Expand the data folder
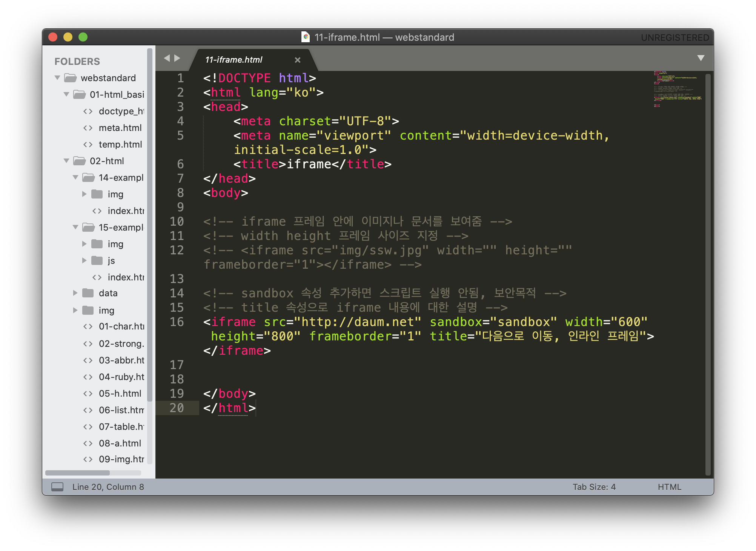 (75, 293)
